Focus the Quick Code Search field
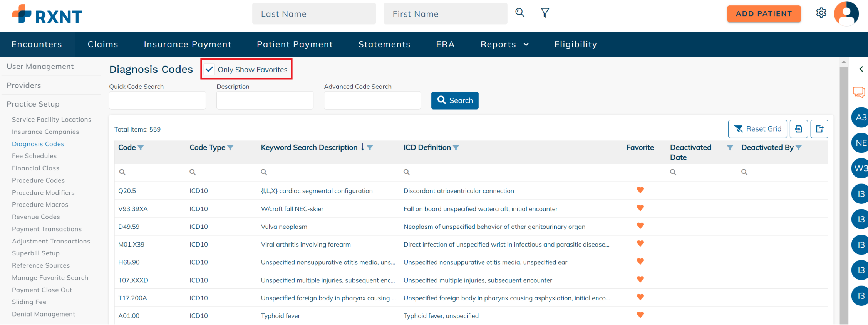868x325 pixels. click(x=157, y=100)
